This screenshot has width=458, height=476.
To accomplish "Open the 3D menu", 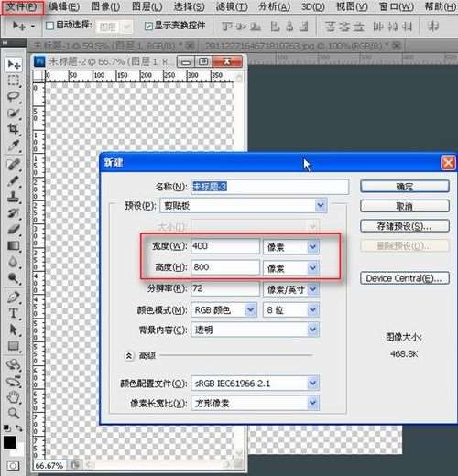I will point(312,6).
